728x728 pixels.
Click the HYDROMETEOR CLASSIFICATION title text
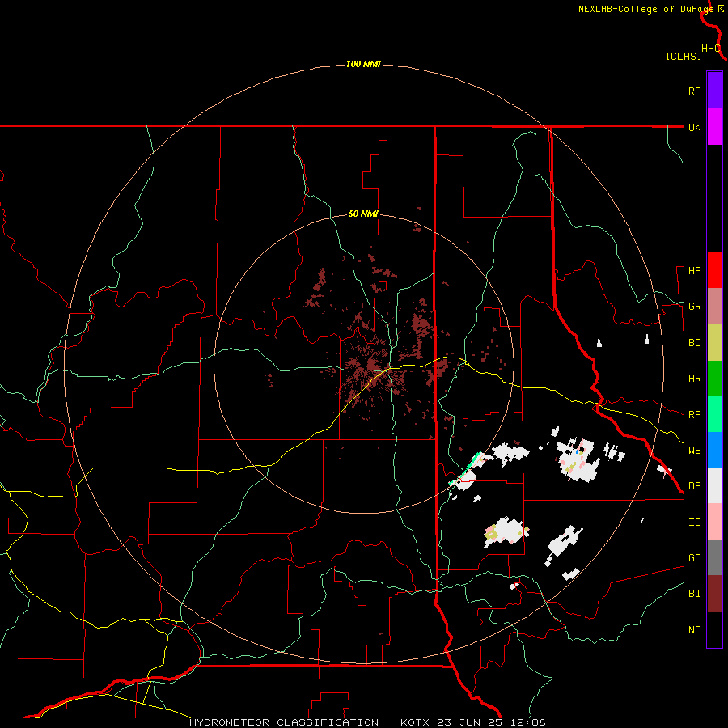(284, 722)
